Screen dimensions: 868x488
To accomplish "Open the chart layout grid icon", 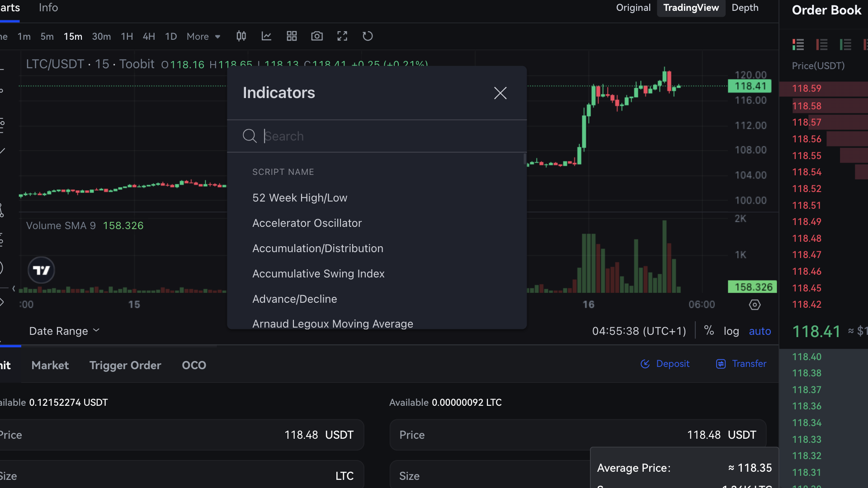I will [292, 36].
